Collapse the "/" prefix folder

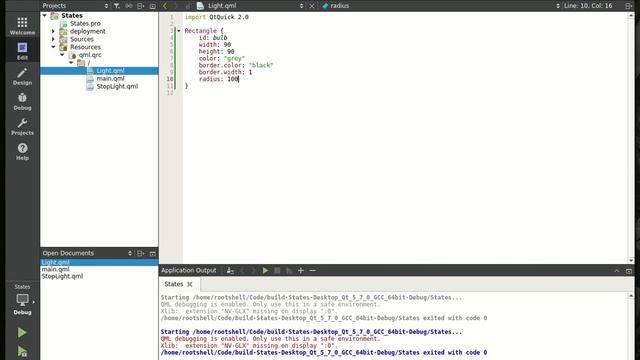71,63
